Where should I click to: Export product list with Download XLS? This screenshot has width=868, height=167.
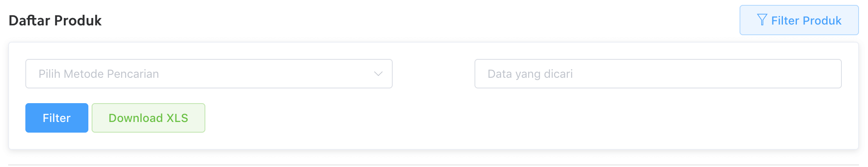coord(148,118)
